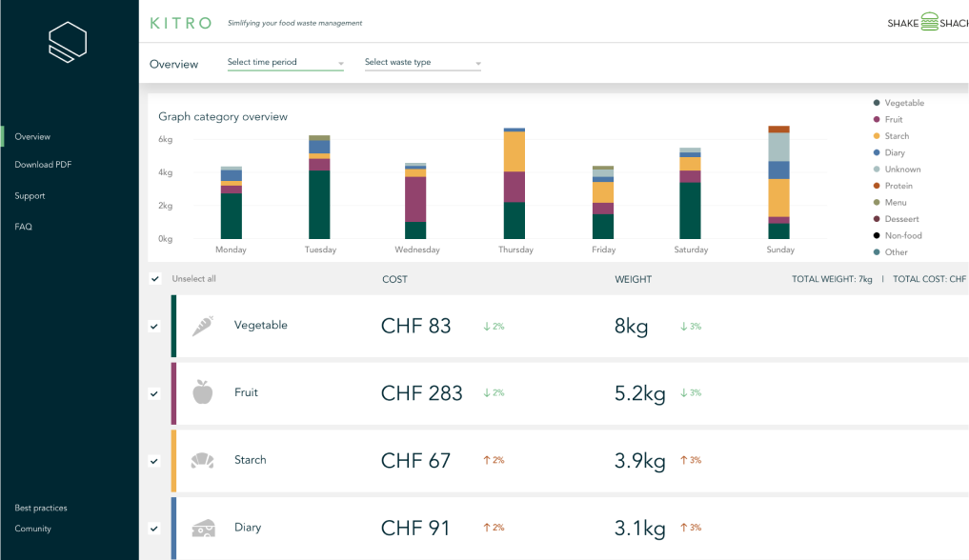This screenshot has height=560, width=969.
Task: Click the Saturday bar in the chart
Action: click(x=690, y=193)
